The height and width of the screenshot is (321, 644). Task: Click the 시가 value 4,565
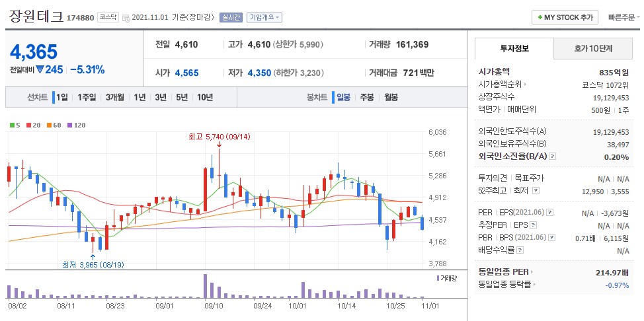[187, 73]
